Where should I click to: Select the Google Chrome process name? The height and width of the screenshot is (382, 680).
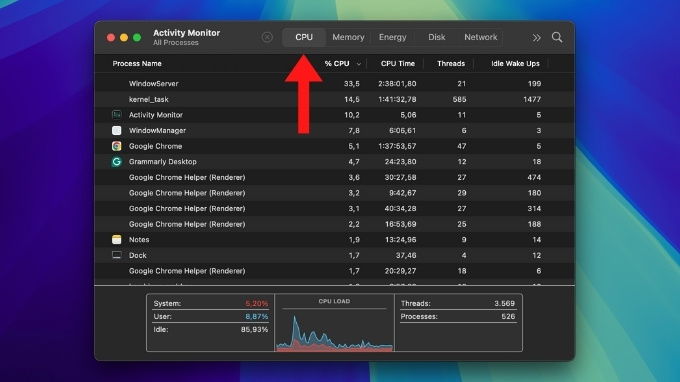pyautogui.click(x=155, y=146)
